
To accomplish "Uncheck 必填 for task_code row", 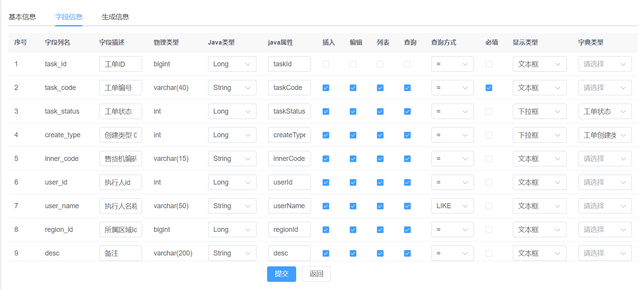I will 489,88.
